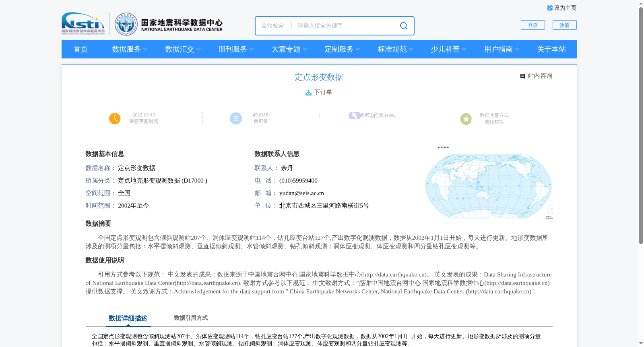Click 数据摘要 heading
644x347 pixels.
pyautogui.click(x=98, y=224)
